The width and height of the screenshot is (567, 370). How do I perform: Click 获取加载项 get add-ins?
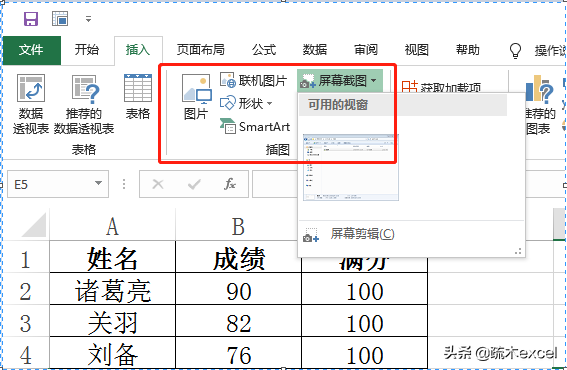tap(441, 87)
